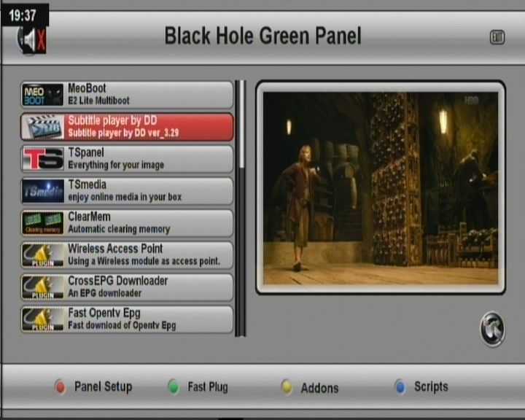Click the live TV preview window
Screen dimensions: 525x420
click(x=381, y=188)
